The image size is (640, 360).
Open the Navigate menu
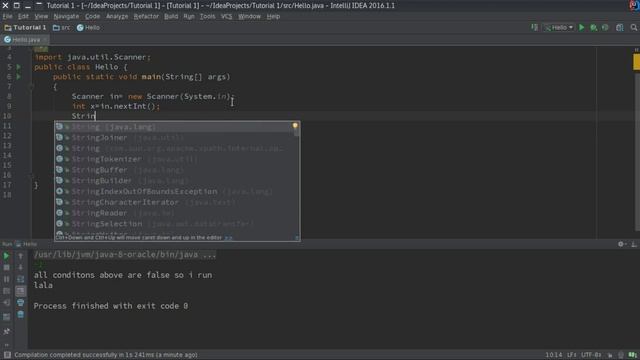pyautogui.click(x=66, y=16)
